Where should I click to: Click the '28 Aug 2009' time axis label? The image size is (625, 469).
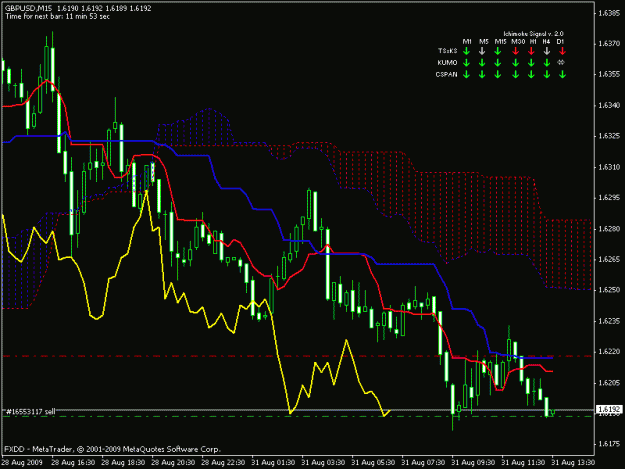22,463
